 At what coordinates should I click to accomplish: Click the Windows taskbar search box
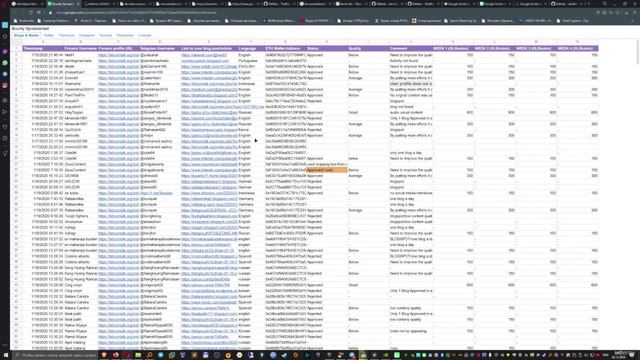click(x=56, y=356)
